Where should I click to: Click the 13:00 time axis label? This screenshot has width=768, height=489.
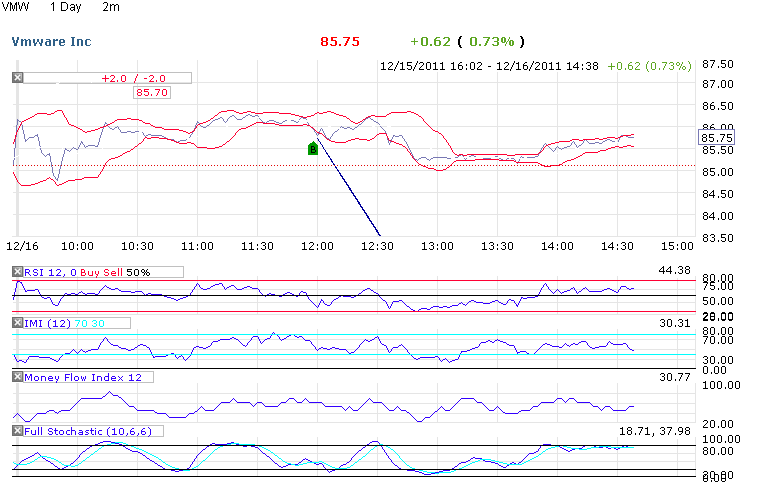[x=437, y=246]
